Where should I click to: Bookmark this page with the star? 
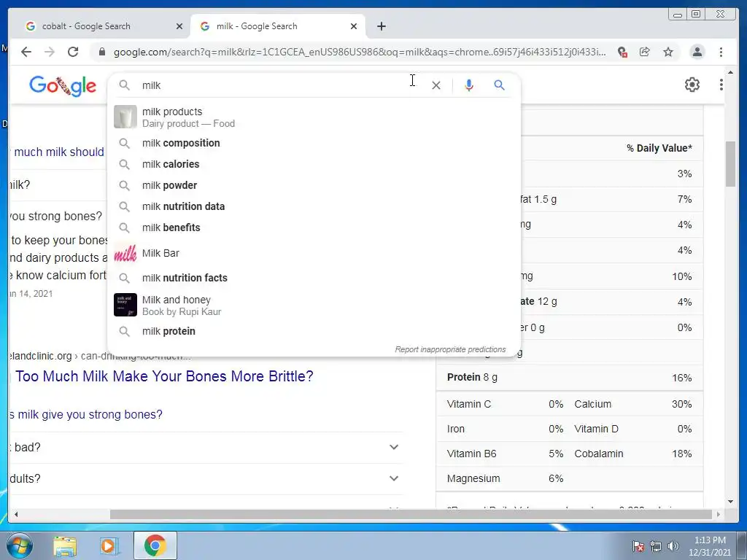click(668, 52)
